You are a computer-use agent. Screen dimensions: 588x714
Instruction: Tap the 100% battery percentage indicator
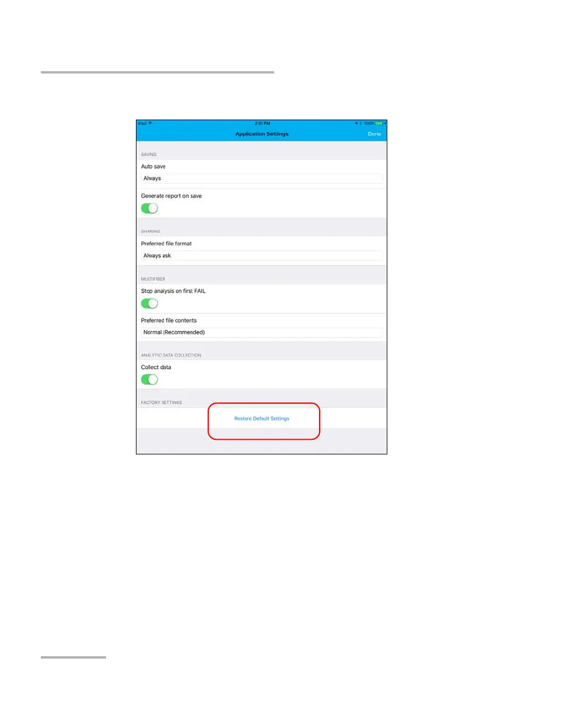(x=369, y=124)
